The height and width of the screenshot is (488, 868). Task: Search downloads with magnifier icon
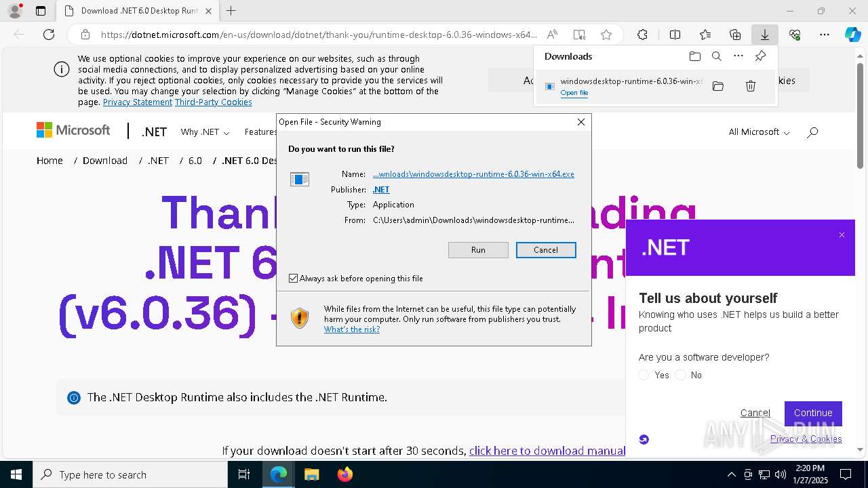pyautogui.click(x=716, y=56)
